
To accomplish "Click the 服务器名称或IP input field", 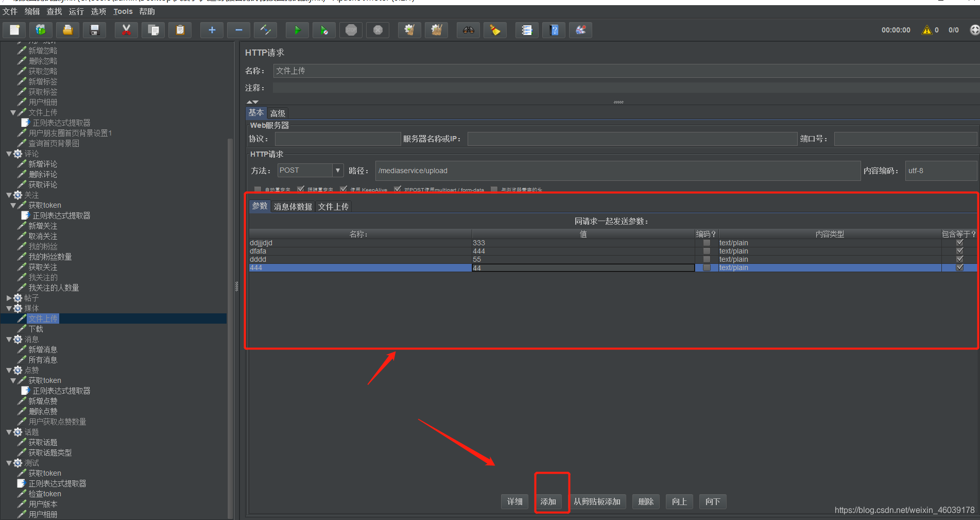I will (632, 139).
